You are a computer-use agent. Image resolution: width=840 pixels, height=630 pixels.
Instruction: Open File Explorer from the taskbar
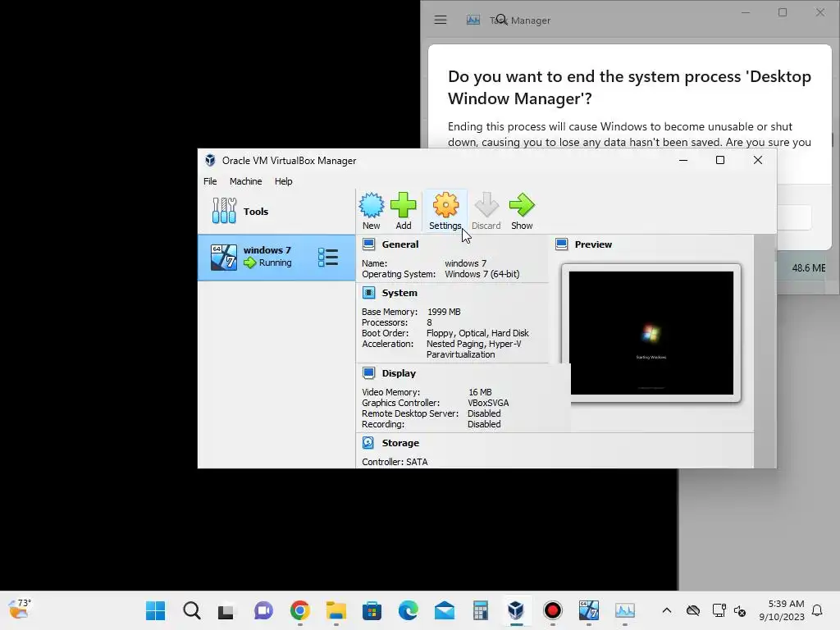click(336, 610)
